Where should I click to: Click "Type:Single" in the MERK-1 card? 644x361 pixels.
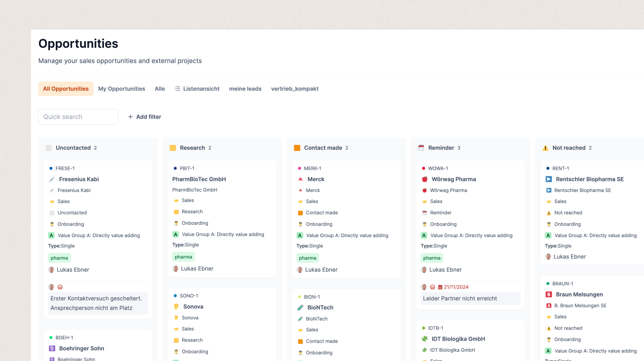[310, 246]
